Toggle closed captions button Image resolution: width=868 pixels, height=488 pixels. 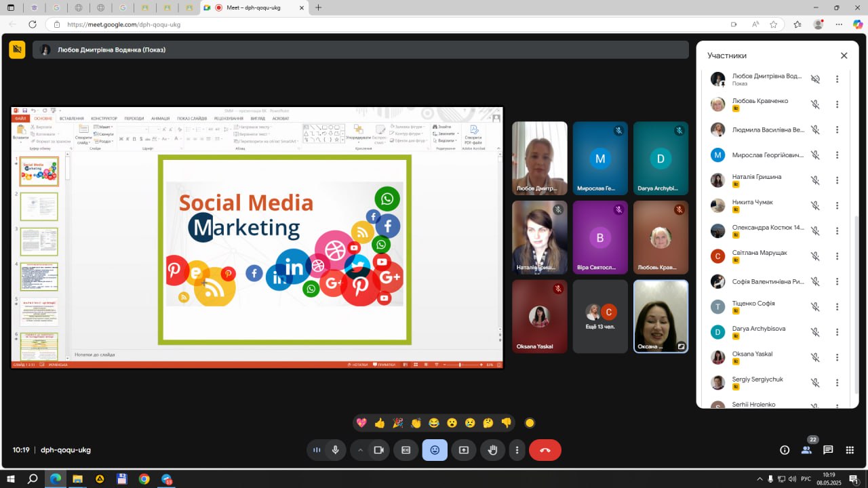coord(406,450)
